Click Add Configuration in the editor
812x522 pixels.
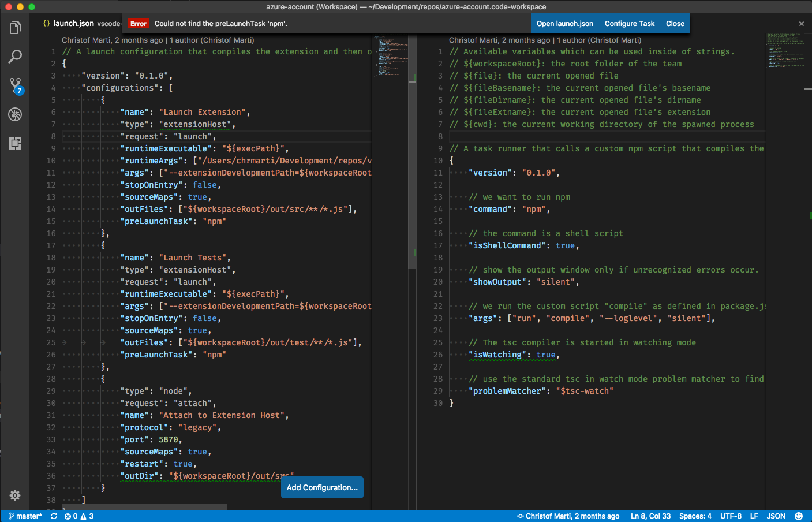[x=322, y=487]
